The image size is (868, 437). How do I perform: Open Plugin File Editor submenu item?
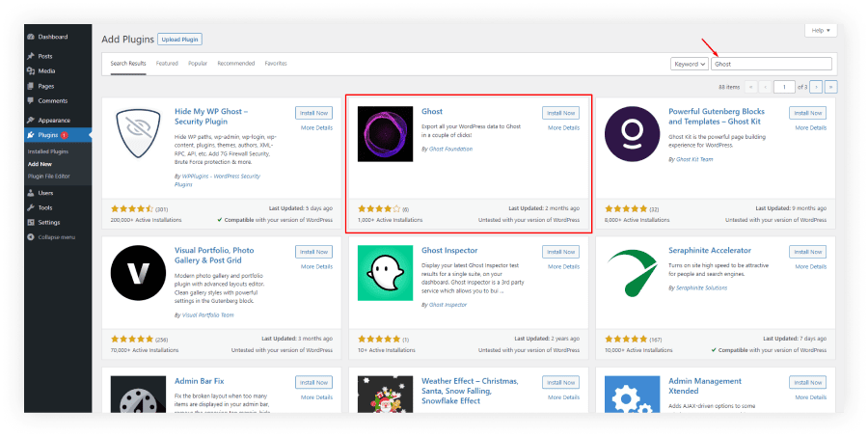[x=49, y=177]
